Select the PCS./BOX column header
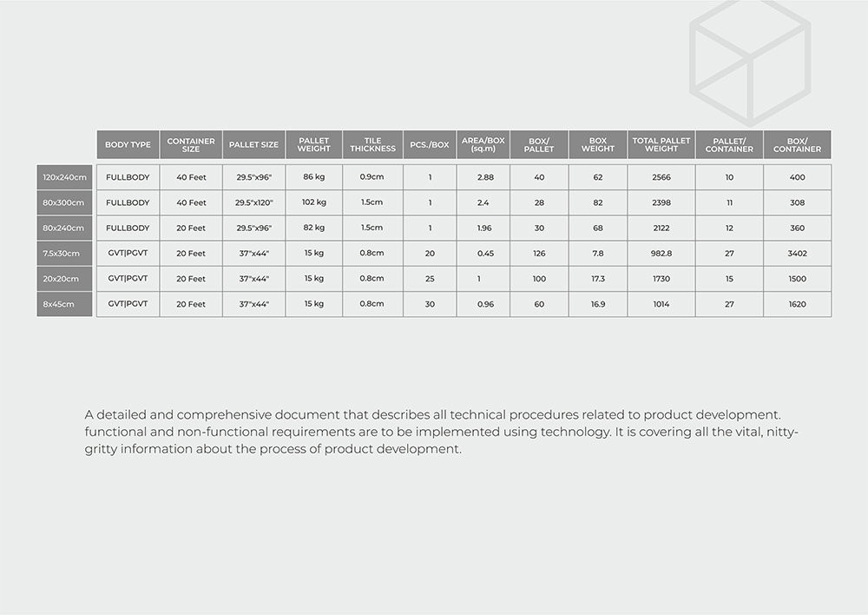 [430, 145]
